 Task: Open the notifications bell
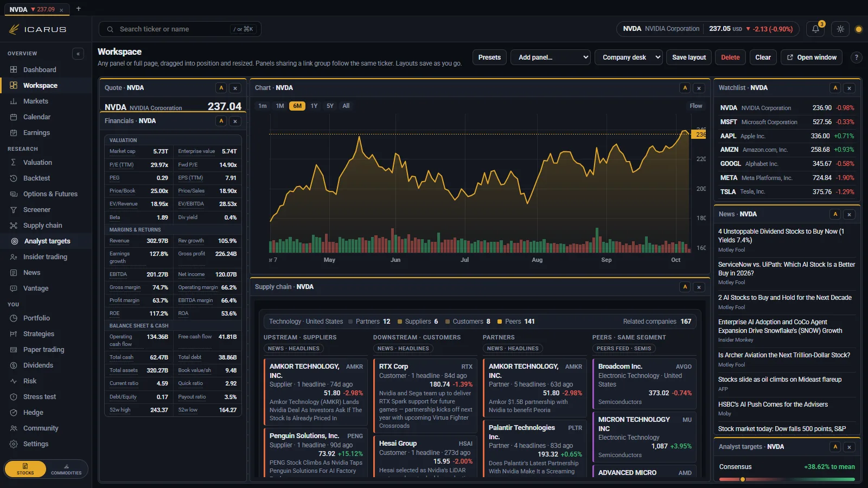point(815,29)
